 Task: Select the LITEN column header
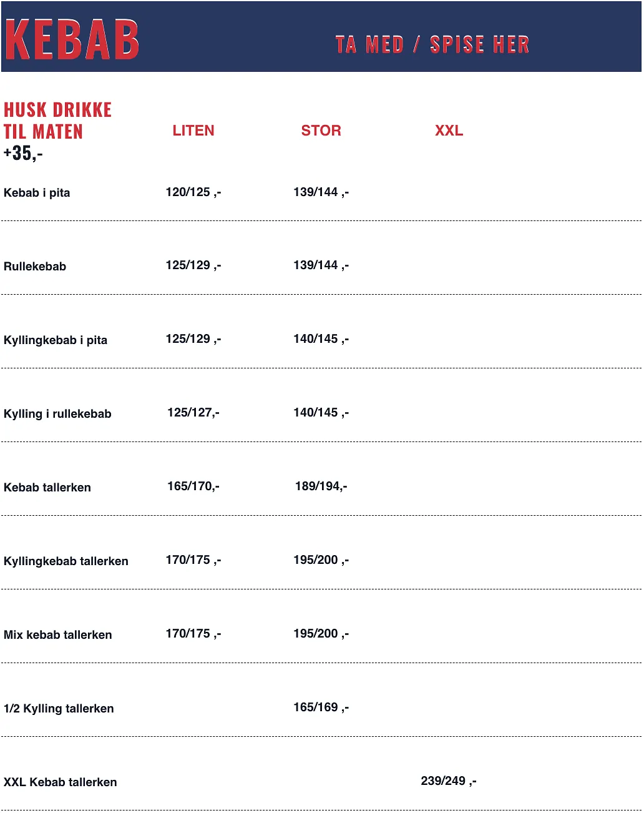[193, 131]
